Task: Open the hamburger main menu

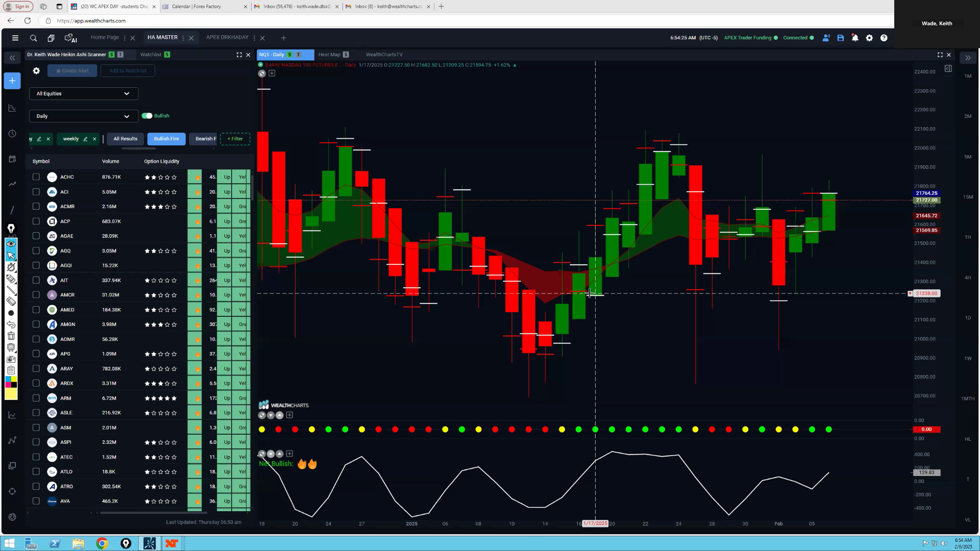Action: click(15, 38)
